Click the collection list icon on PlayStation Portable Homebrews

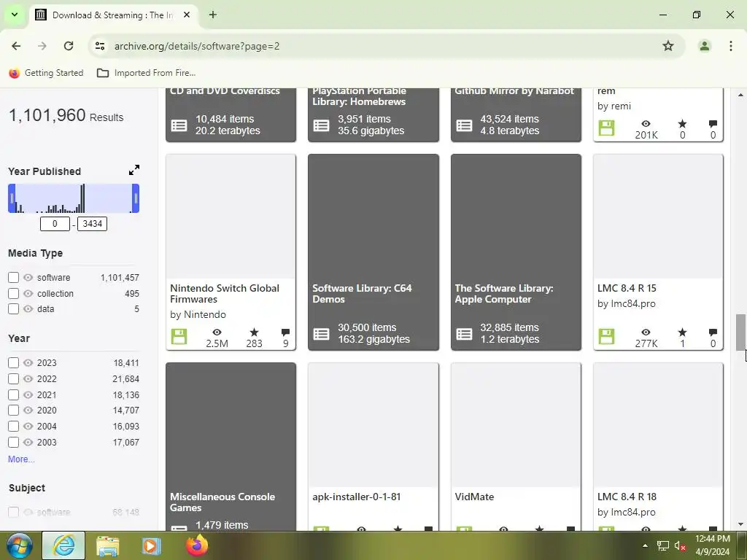[321, 125]
